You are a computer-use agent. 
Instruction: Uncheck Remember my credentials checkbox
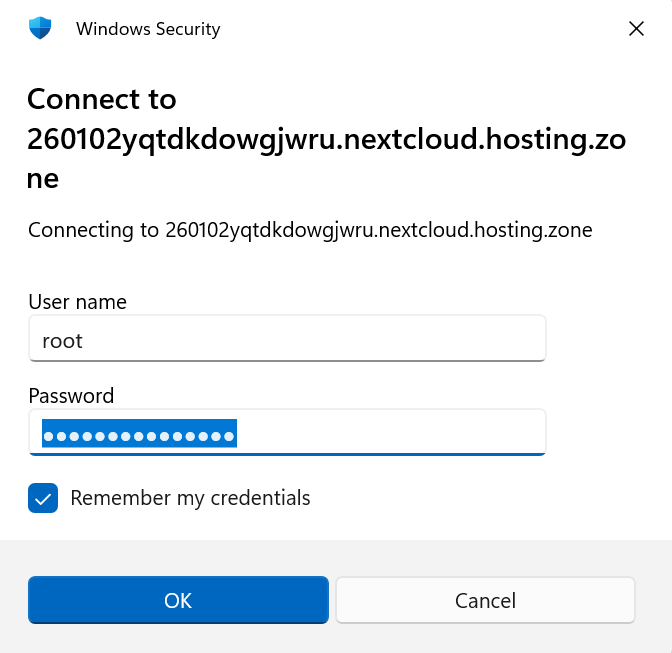coord(43,498)
